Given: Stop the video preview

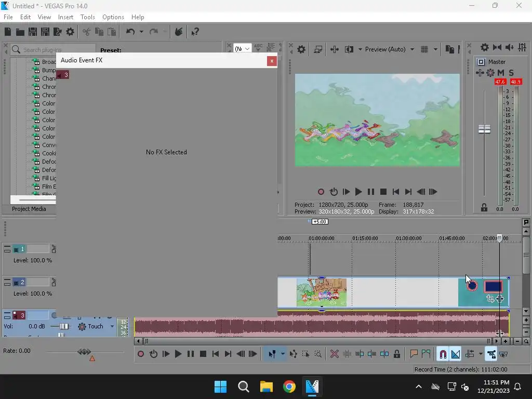Looking at the screenshot, I should (383, 192).
